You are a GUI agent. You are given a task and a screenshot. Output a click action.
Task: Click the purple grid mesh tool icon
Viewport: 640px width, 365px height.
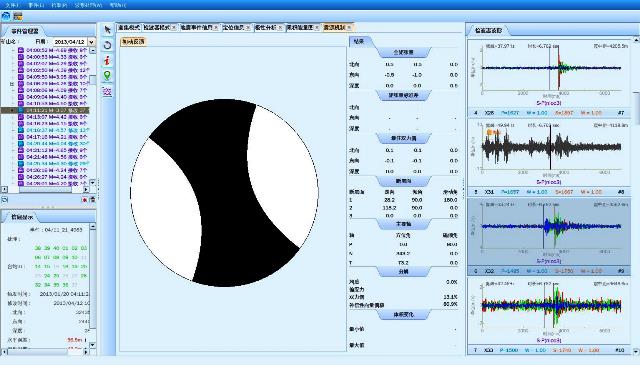[x=107, y=91]
